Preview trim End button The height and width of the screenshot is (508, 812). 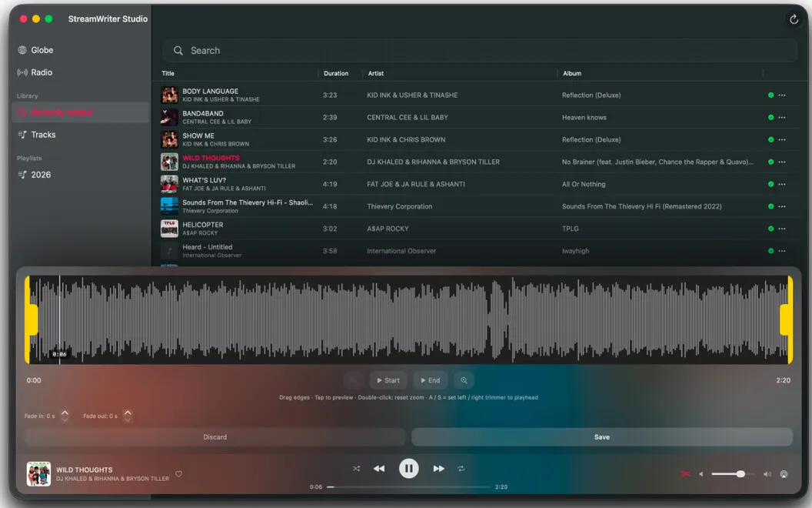430,380
